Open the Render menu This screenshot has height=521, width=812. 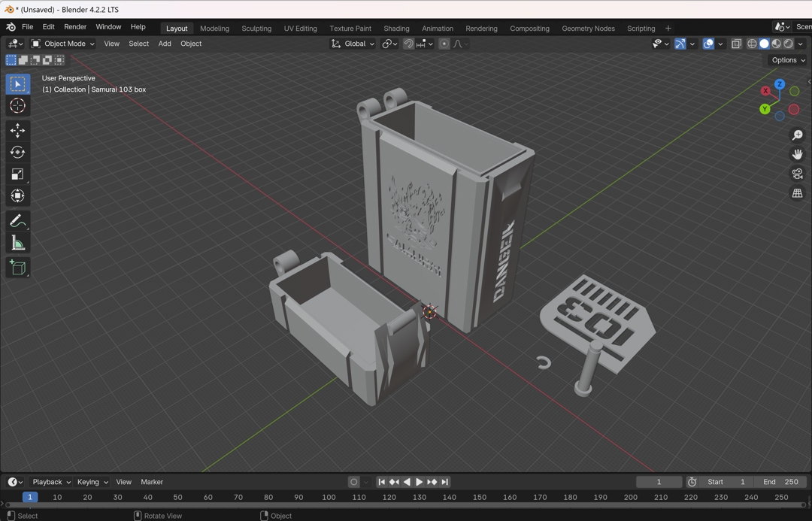coord(75,27)
